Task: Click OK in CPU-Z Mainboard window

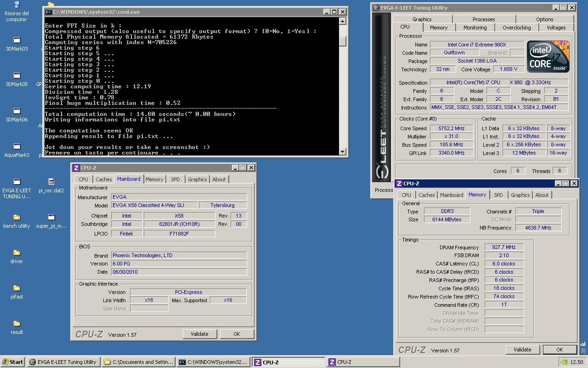Action: click(236, 334)
